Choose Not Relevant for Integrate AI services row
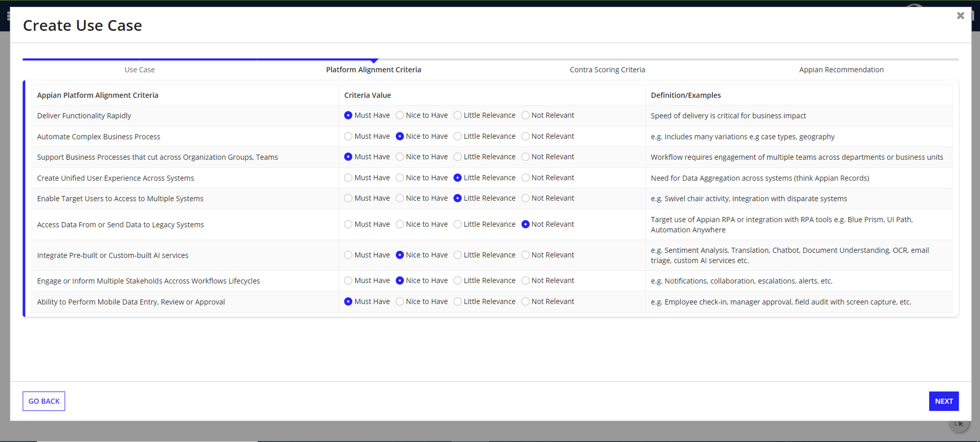Screen dimensions: 980x442 [x=525, y=255]
